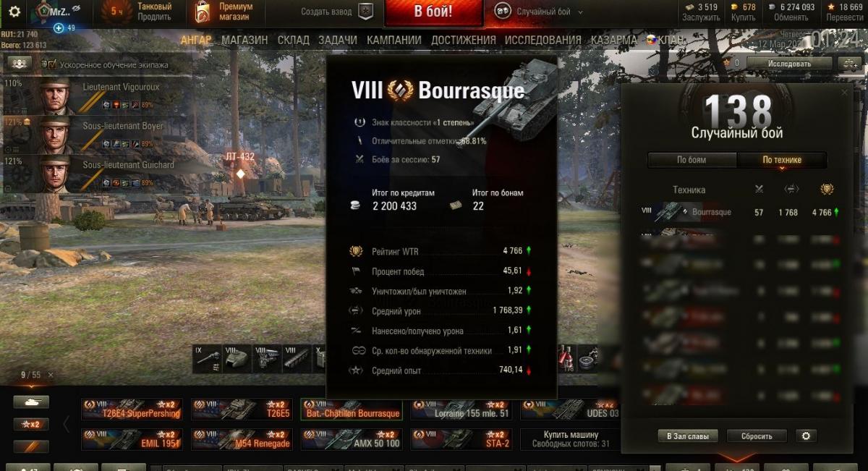The image size is (868, 471).
Task: Start battle with the В бой! button
Action: (x=433, y=12)
